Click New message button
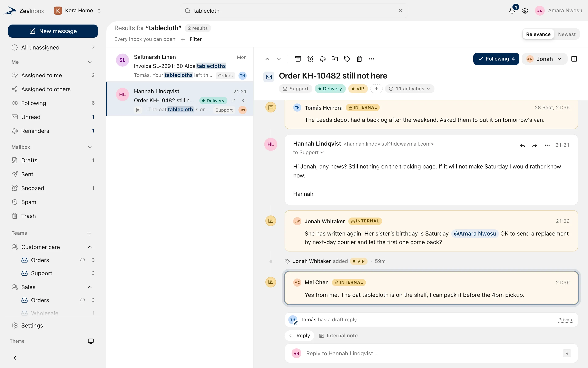Screen dimensions: 588x368 click(x=53, y=31)
